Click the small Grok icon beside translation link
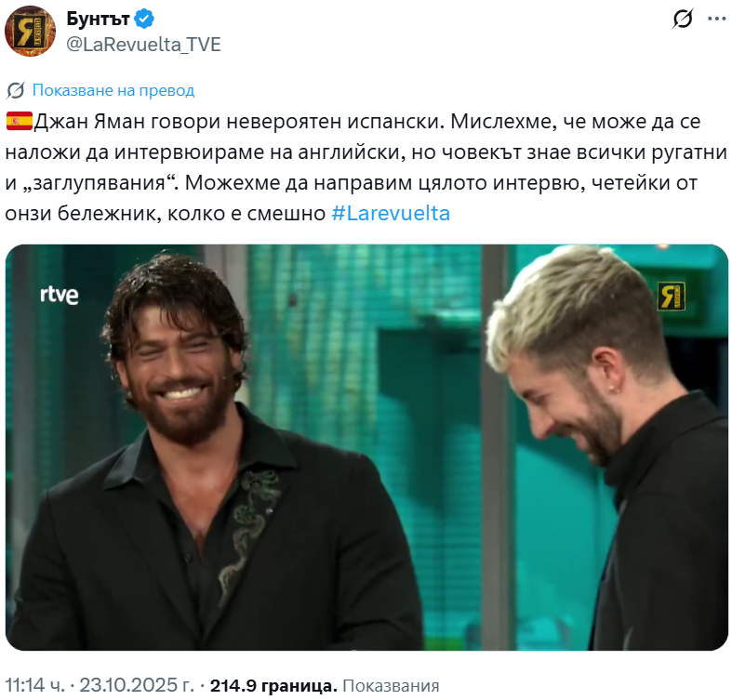Viewport: 732px width, 700px height. pyautogui.click(x=16, y=90)
